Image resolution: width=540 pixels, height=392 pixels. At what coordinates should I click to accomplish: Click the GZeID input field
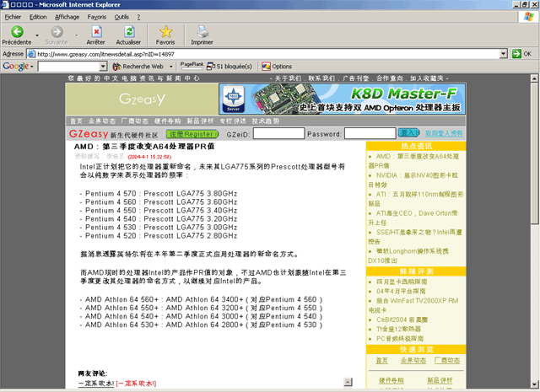pos(279,133)
